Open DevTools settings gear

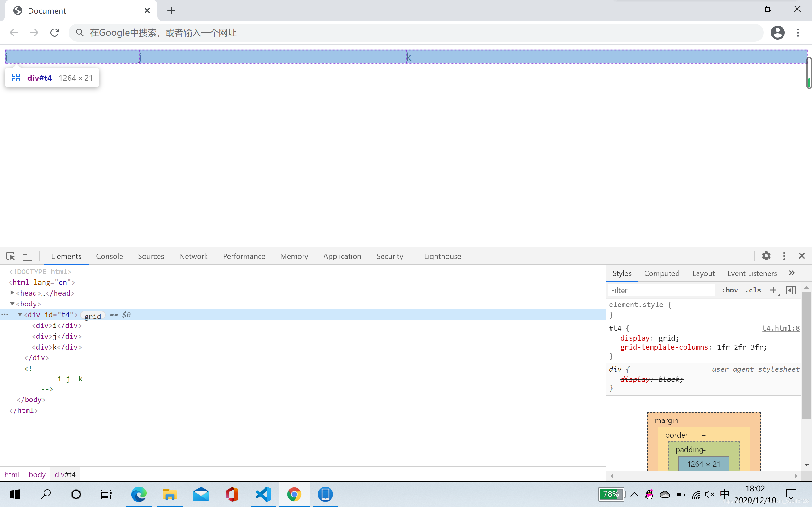[766, 256]
